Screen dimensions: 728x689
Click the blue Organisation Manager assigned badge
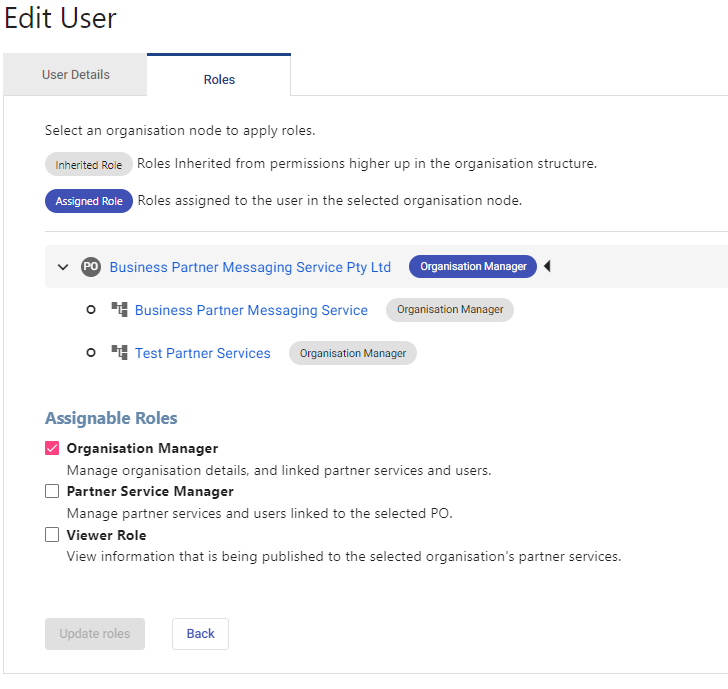point(473,266)
